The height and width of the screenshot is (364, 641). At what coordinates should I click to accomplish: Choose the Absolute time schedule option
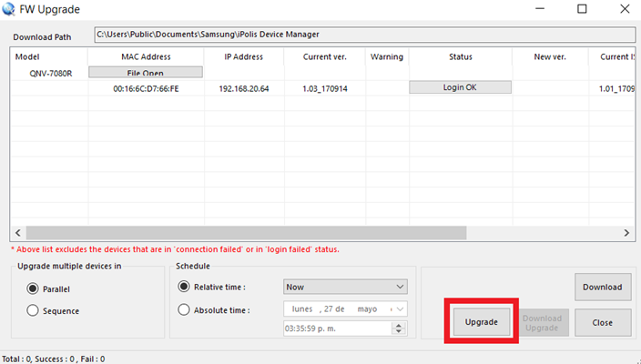pyautogui.click(x=184, y=309)
